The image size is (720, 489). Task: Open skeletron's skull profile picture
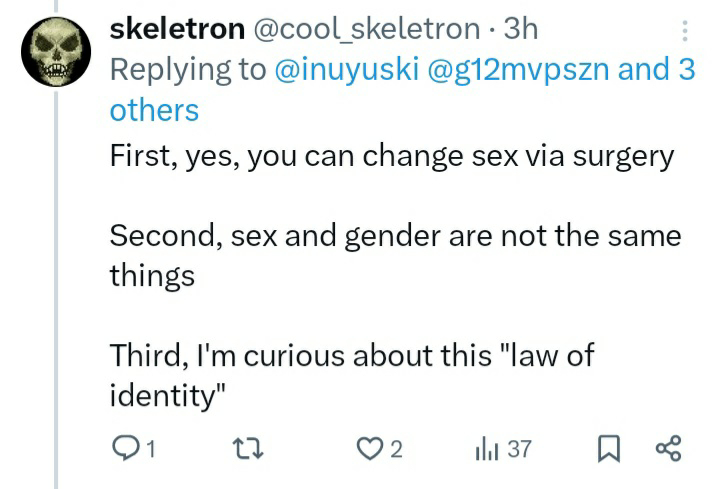coord(56,51)
